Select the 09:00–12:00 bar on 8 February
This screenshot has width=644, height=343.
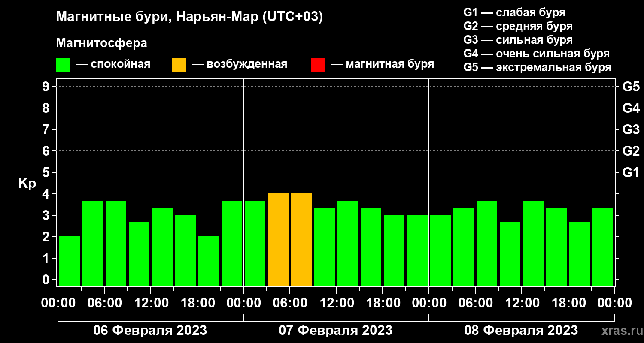[x=510, y=254]
